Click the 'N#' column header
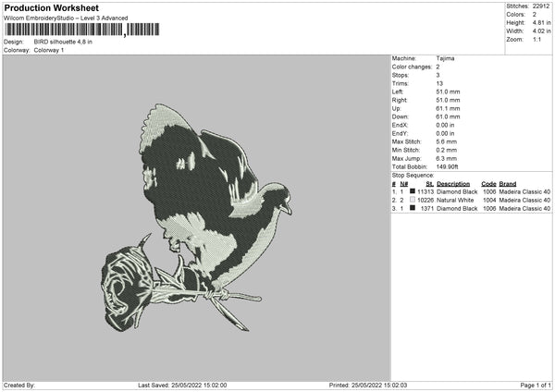Viewport: 555px width, 392px height. pyautogui.click(x=404, y=184)
